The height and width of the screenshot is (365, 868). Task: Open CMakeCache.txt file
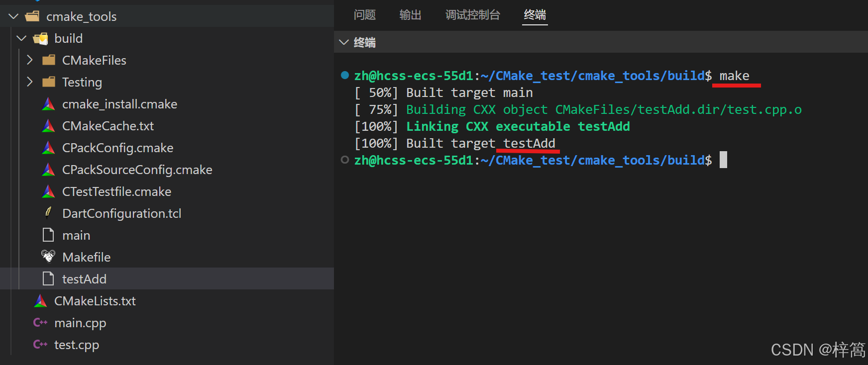(x=108, y=126)
